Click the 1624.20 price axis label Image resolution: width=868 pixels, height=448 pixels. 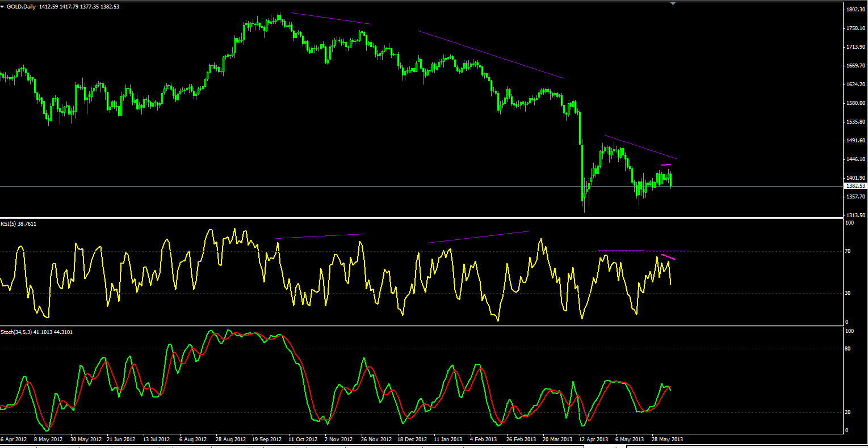855,84
